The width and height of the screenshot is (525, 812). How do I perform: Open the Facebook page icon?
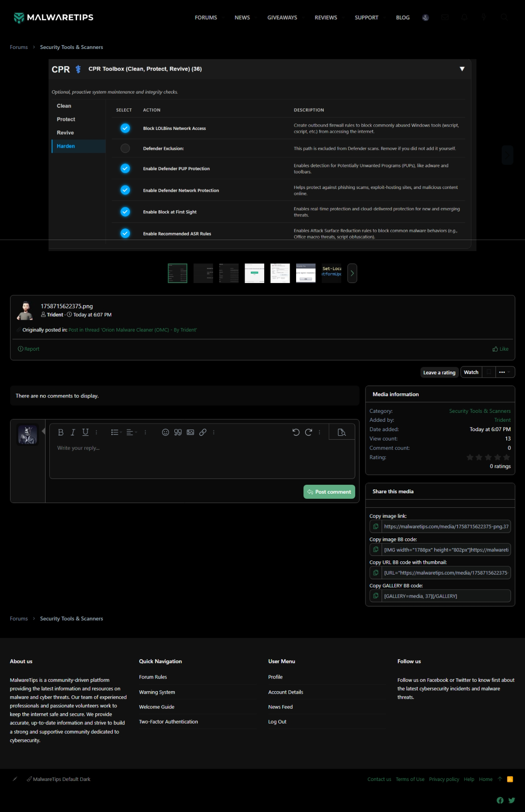pyautogui.click(x=500, y=801)
